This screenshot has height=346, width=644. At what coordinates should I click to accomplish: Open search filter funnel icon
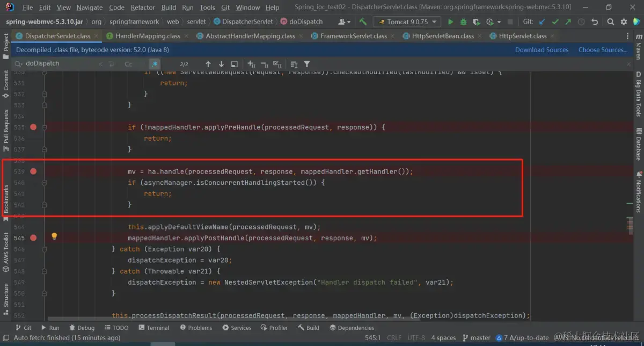pos(306,64)
